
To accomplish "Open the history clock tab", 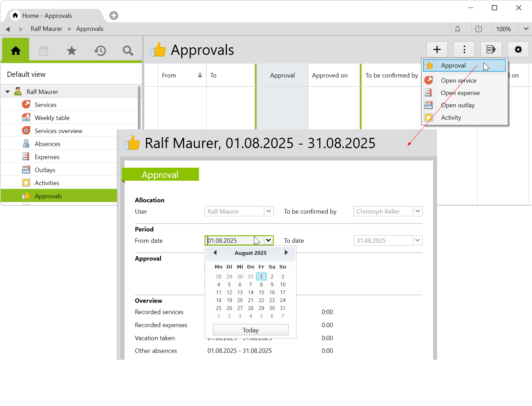I will point(100,51).
